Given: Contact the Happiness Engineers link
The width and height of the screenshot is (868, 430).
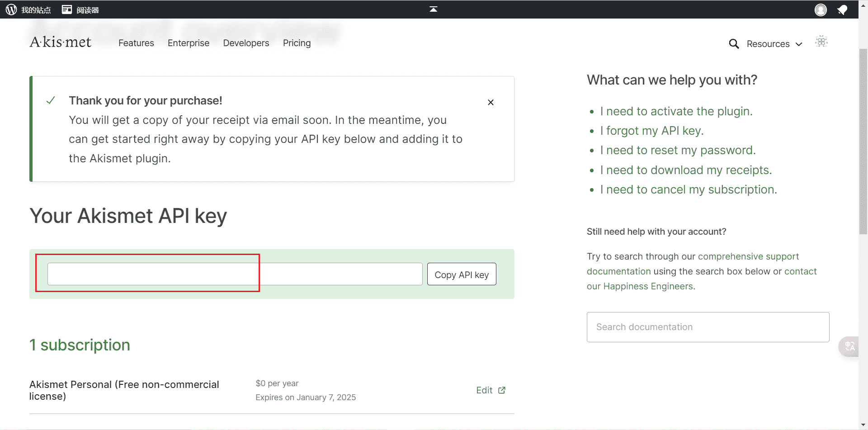Looking at the screenshot, I should [x=702, y=279].
